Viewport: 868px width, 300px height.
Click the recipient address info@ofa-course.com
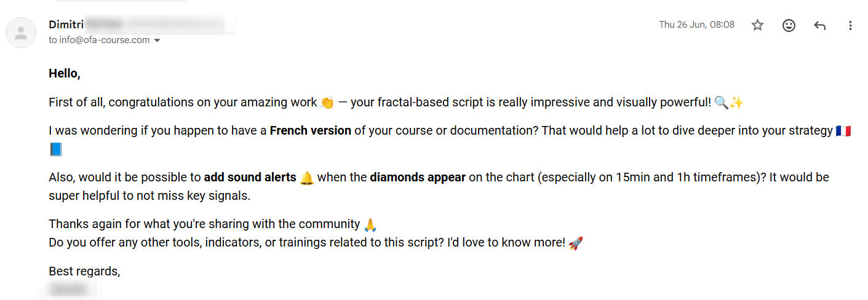(105, 40)
